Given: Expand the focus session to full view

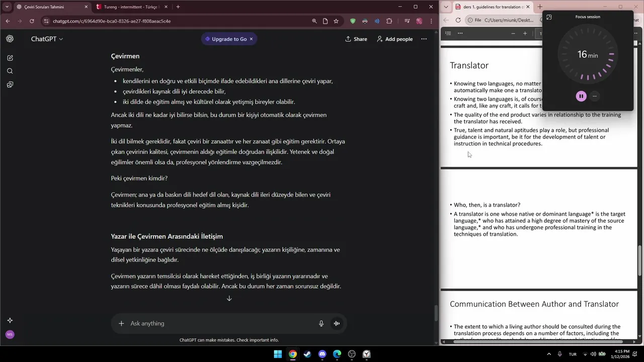Looking at the screenshot, I should tap(549, 17).
